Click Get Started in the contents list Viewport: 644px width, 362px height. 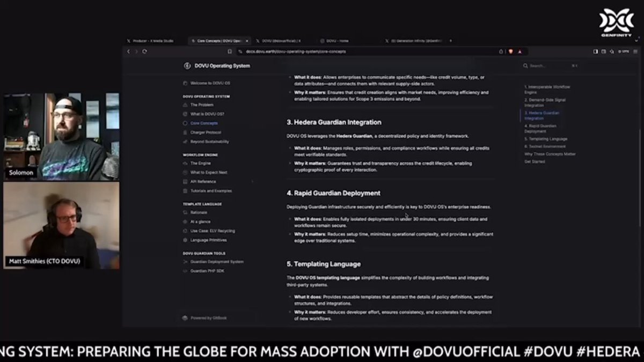pos(535,161)
